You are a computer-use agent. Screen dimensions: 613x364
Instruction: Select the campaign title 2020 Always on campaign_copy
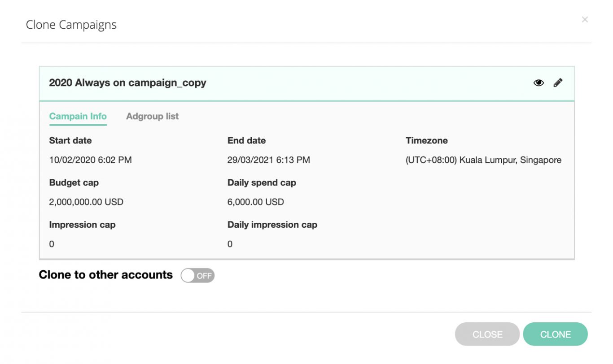pos(127,83)
